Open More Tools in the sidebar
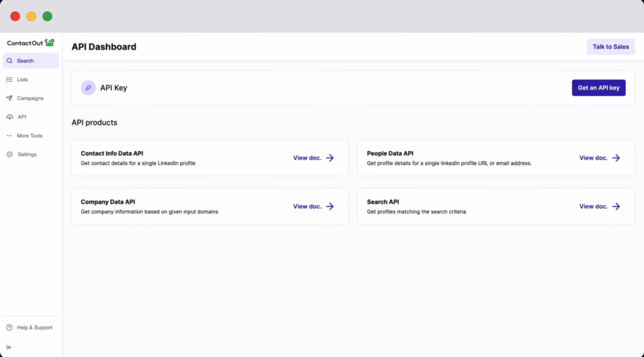 (x=31, y=136)
